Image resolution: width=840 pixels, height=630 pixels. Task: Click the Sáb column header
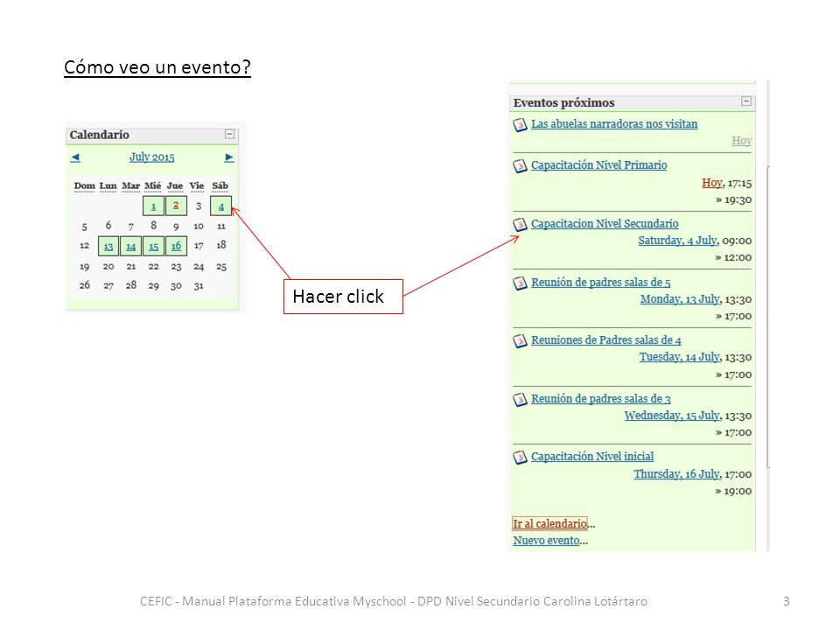click(x=220, y=185)
